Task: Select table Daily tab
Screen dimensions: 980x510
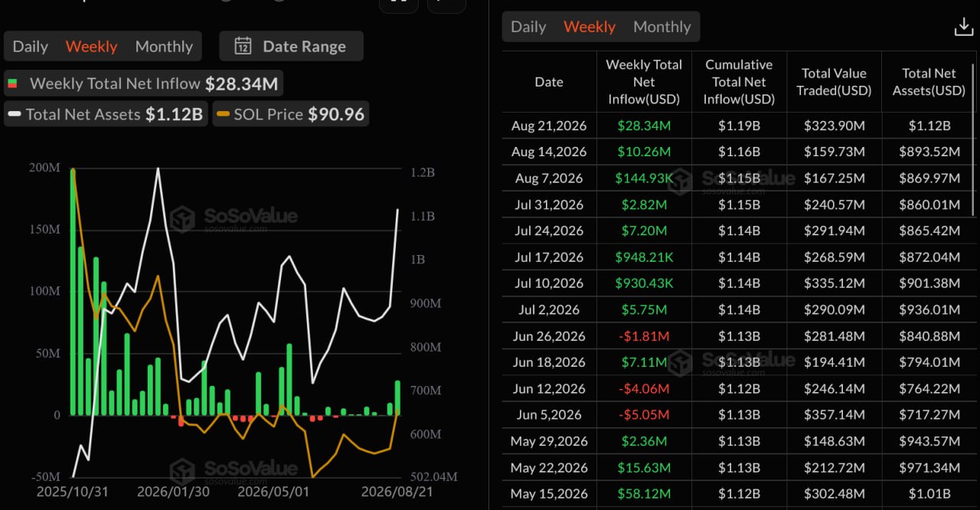Action: tap(528, 27)
